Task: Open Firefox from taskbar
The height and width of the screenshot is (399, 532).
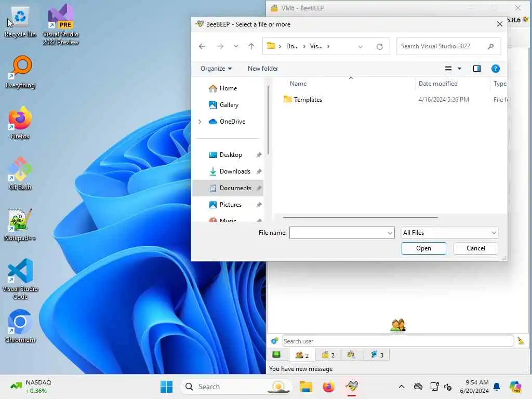Action: 328,387
